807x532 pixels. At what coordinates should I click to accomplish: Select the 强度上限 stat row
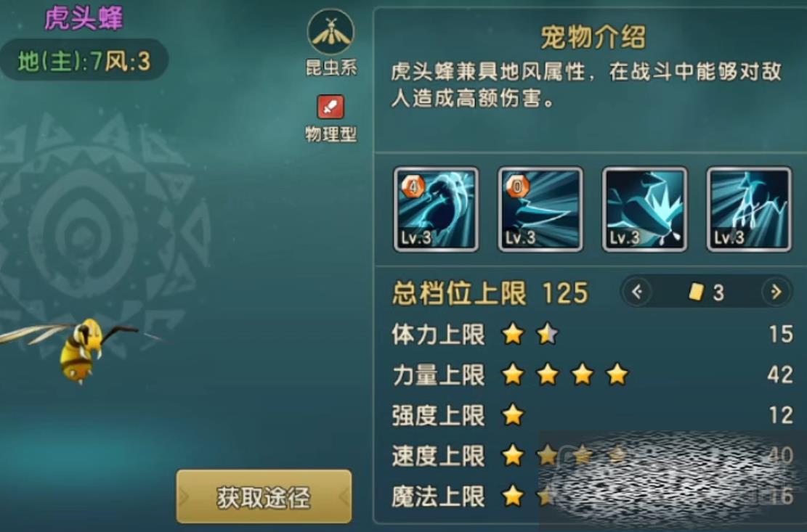[591, 415]
